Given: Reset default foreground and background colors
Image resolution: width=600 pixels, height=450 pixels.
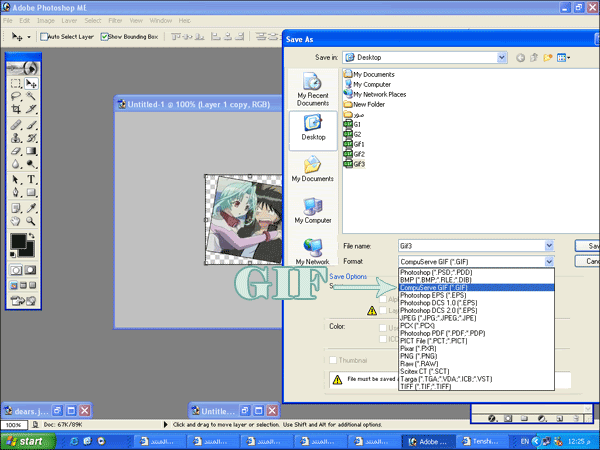Looking at the screenshot, I should [13, 254].
